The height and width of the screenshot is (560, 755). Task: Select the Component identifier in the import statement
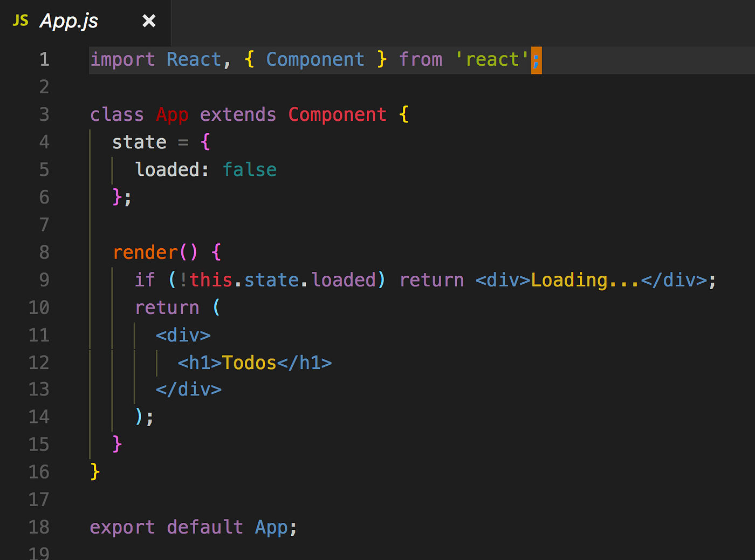click(315, 59)
